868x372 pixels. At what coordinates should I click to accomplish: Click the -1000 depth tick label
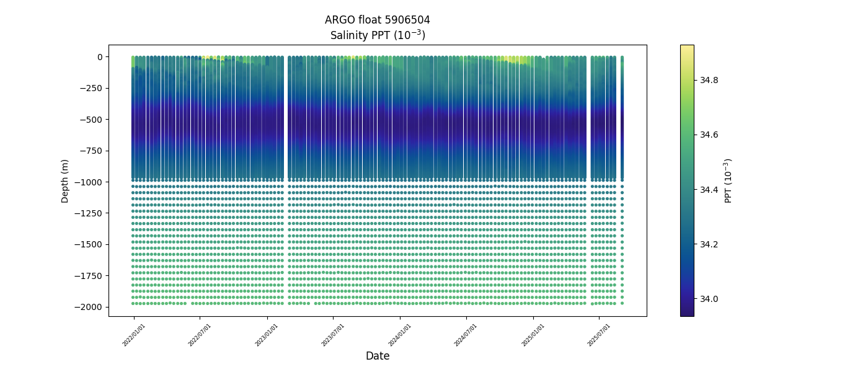tap(91, 182)
